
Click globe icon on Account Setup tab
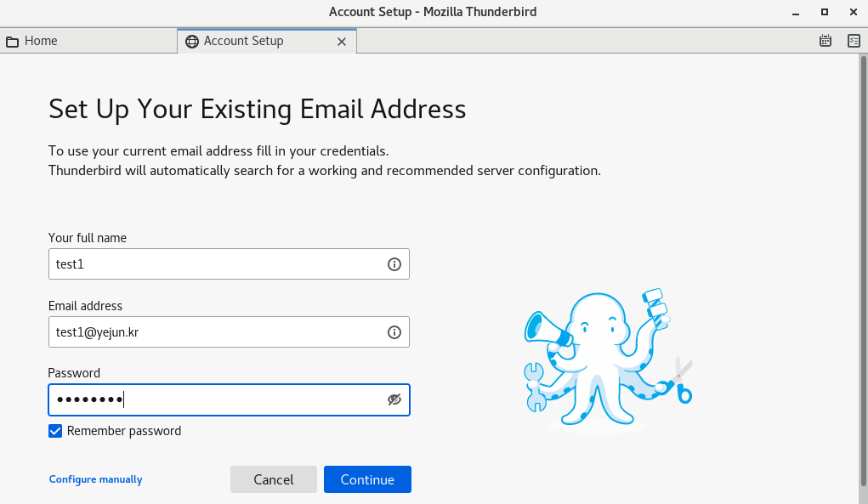pos(192,42)
